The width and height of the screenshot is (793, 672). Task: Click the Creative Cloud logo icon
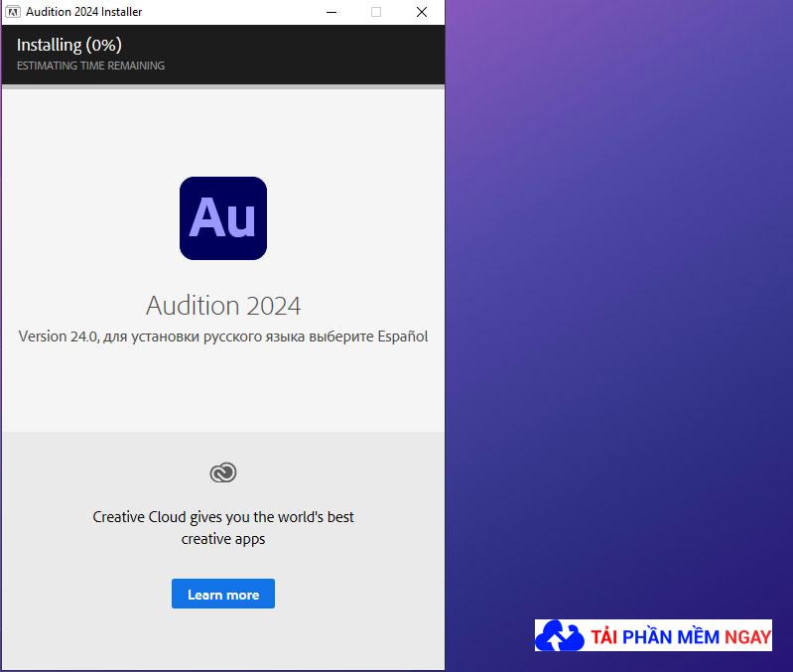223,472
